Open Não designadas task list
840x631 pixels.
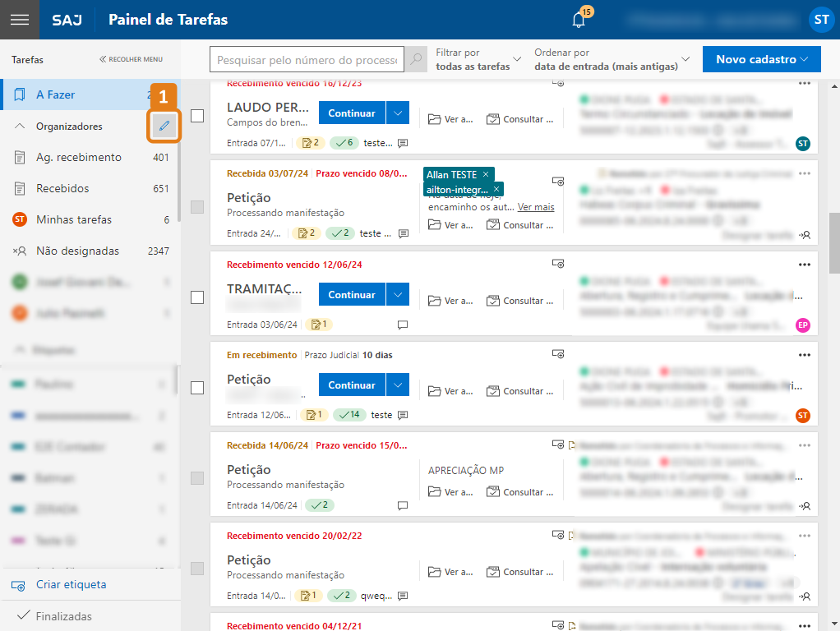pyautogui.click(x=77, y=251)
